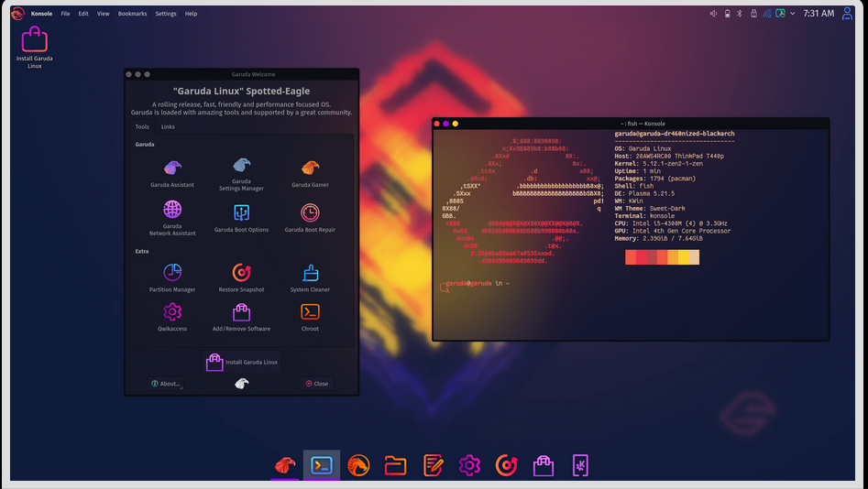Launch the FireDragon browser from the dock
Viewport: 868px width, 489px height.
tap(358, 465)
